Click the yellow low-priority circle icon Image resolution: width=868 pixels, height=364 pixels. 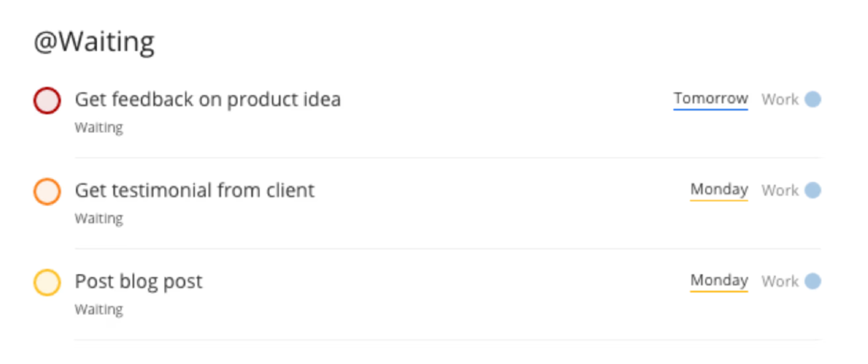[47, 283]
